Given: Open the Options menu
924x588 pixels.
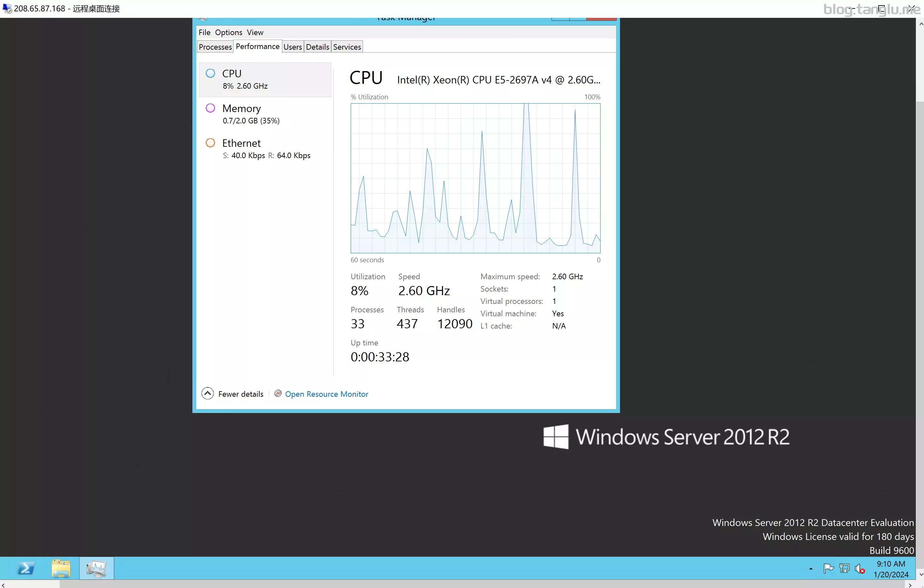Looking at the screenshot, I should coord(228,32).
